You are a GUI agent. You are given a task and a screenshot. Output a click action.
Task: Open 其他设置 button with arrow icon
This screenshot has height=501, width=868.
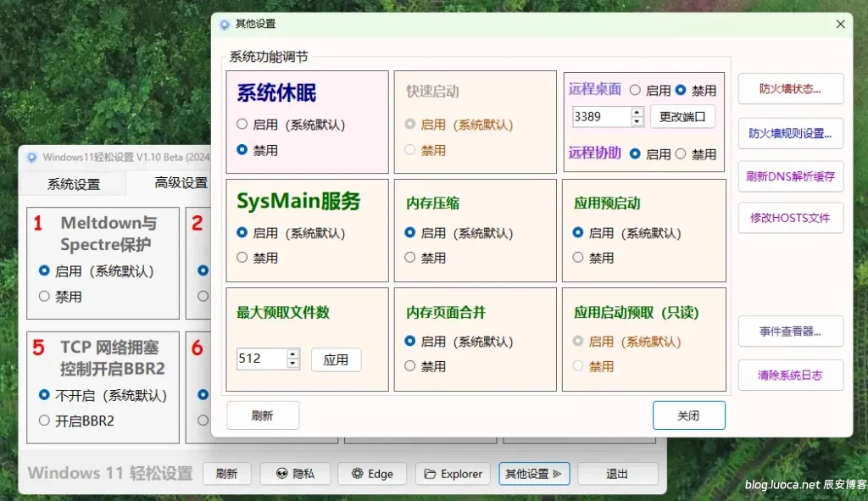534,474
